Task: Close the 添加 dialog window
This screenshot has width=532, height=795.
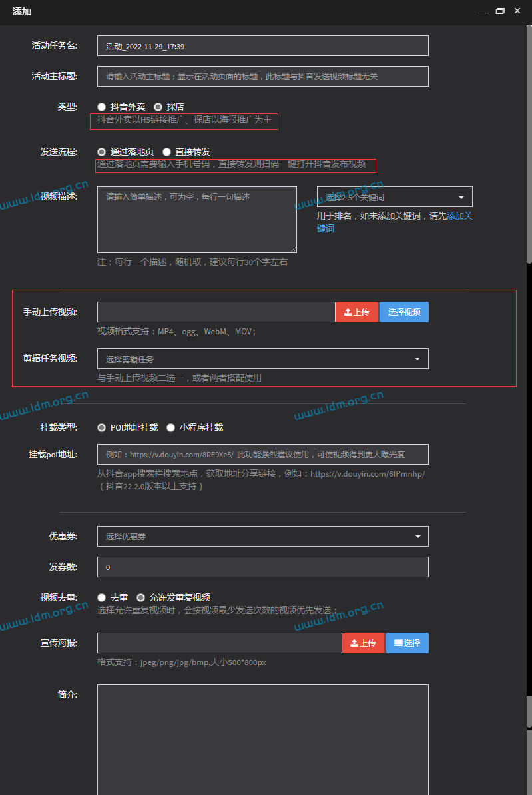Action: click(517, 11)
